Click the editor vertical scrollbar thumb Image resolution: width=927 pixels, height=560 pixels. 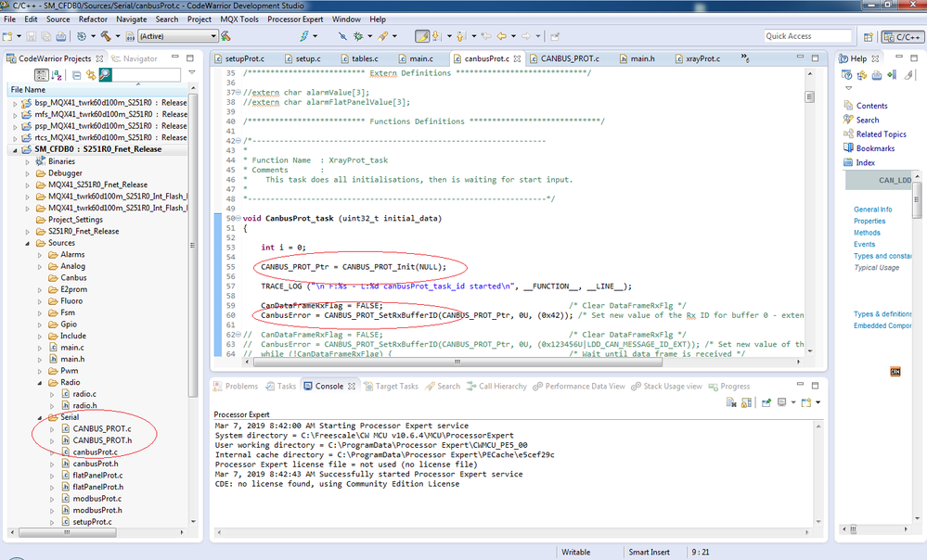(x=810, y=96)
